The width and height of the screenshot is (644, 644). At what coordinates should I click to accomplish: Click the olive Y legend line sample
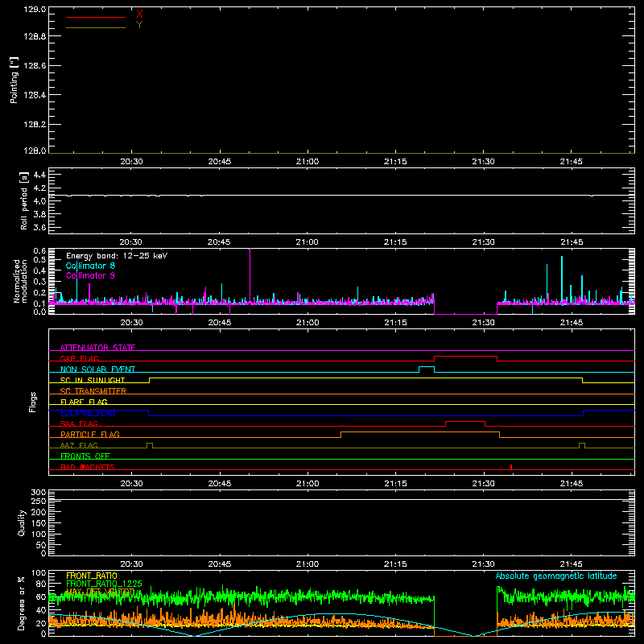(96, 27)
